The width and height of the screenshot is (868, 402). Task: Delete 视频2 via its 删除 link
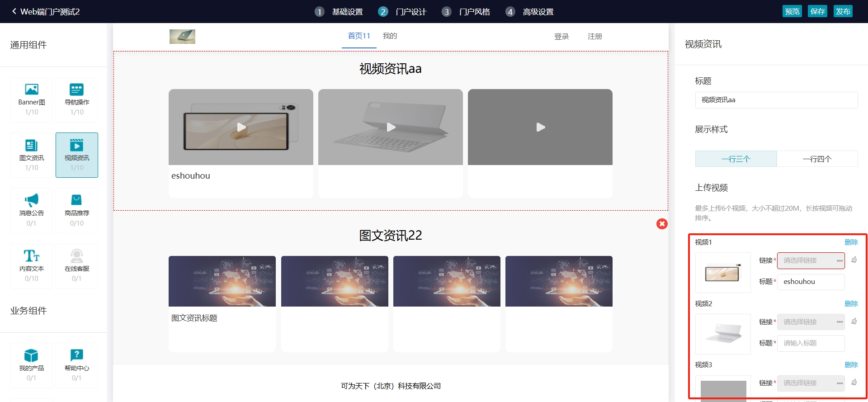(x=851, y=303)
